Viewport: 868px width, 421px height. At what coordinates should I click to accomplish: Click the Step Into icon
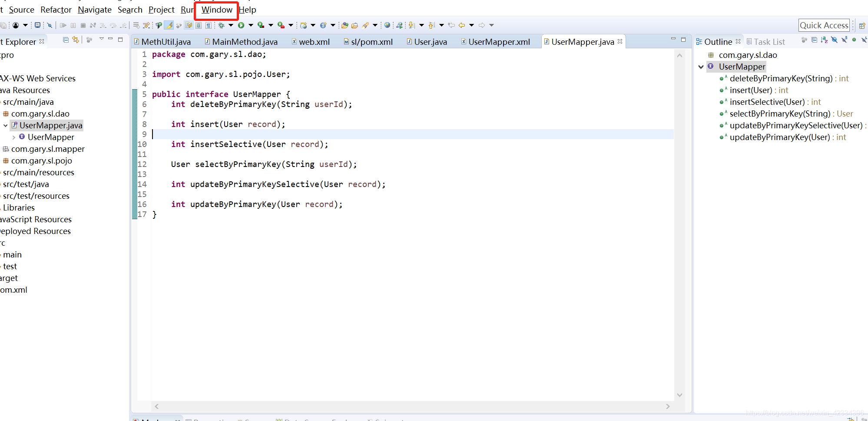(x=103, y=25)
